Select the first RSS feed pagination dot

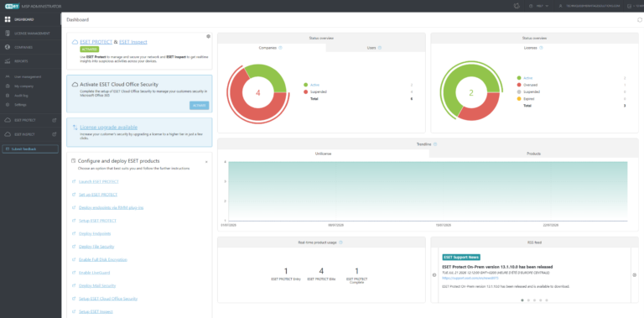(522, 300)
